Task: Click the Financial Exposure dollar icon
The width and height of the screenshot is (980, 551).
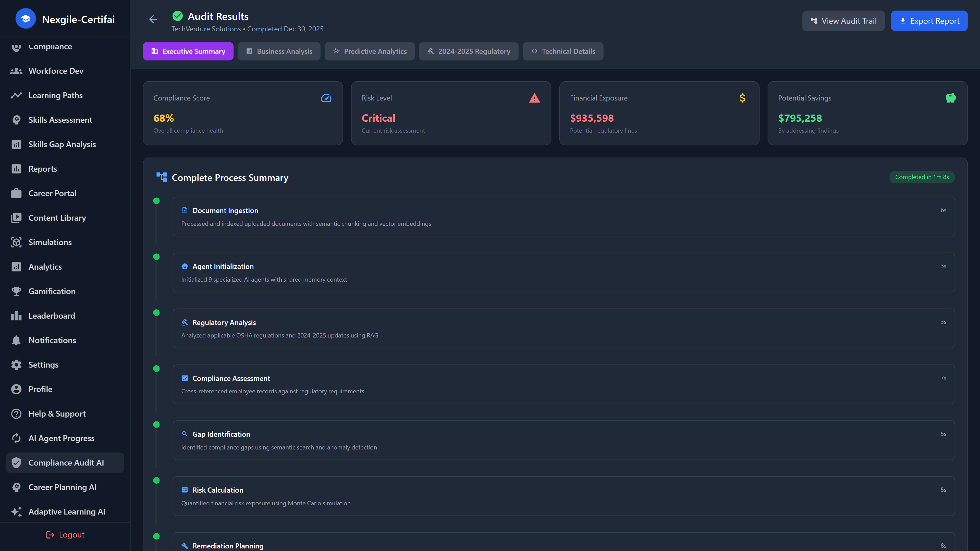Action: point(742,98)
